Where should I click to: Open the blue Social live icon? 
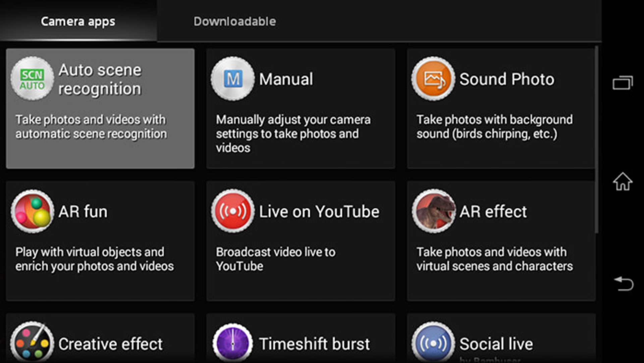tap(433, 343)
